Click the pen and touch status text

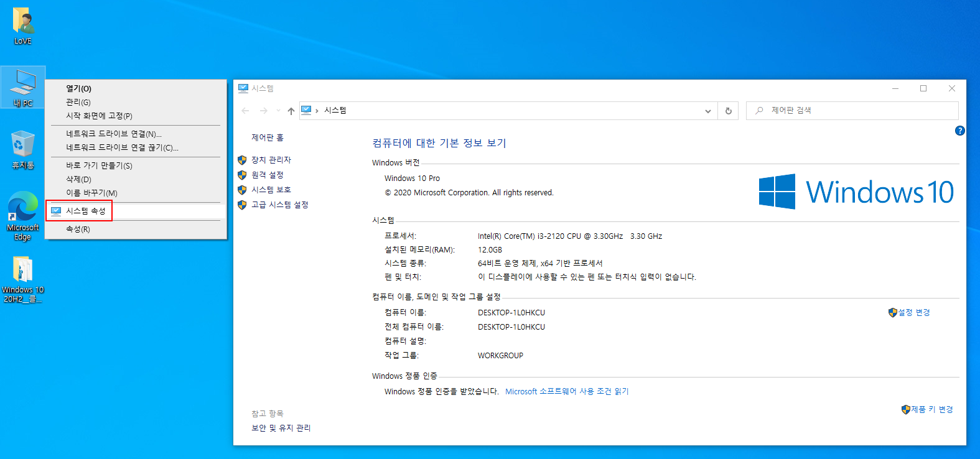[587, 277]
